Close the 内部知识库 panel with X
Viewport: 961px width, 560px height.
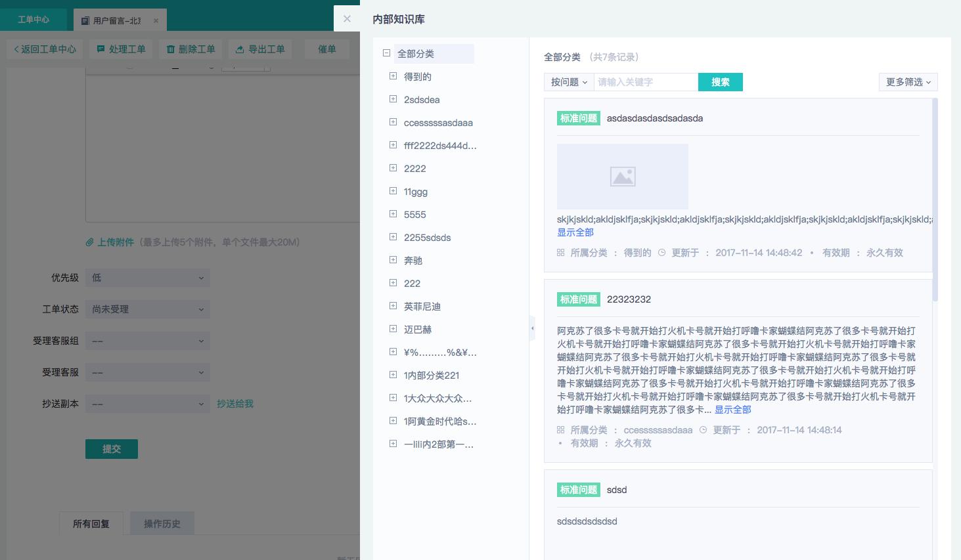[x=347, y=18]
